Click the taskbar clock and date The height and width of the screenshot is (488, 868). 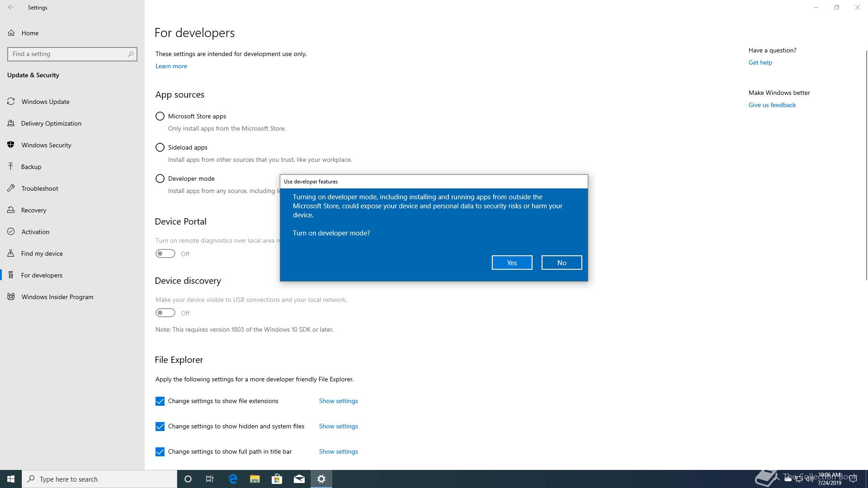click(x=830, y=479)
